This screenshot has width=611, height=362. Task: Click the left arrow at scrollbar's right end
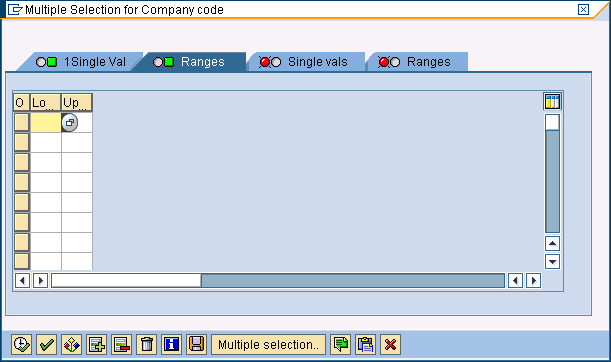pos(515,281)
